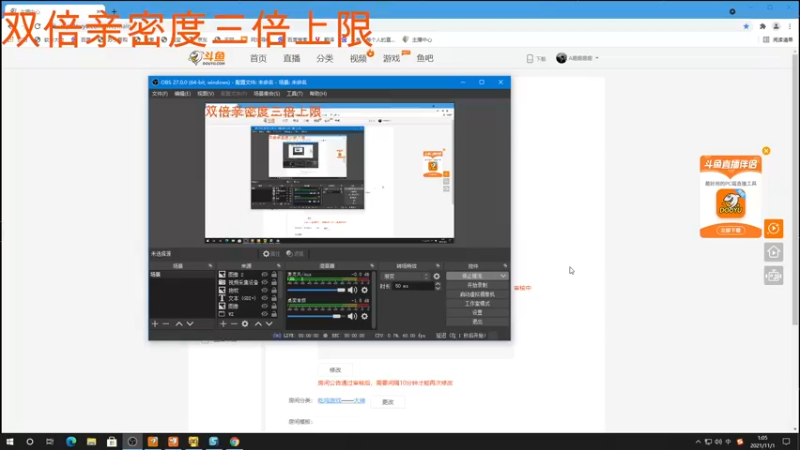Pop out the Controls dock icon
Viewport: 800px width, 450px height.
pyautogui.click(x=505, y=266)
